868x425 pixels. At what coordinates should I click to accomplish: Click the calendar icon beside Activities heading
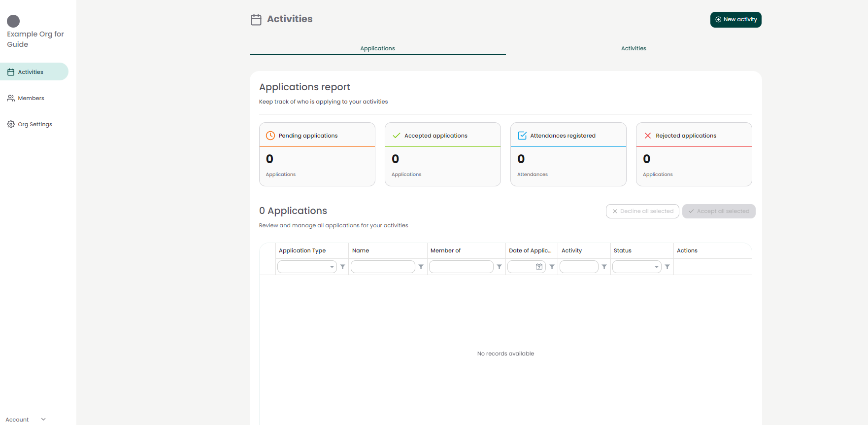tap(256, 20)
